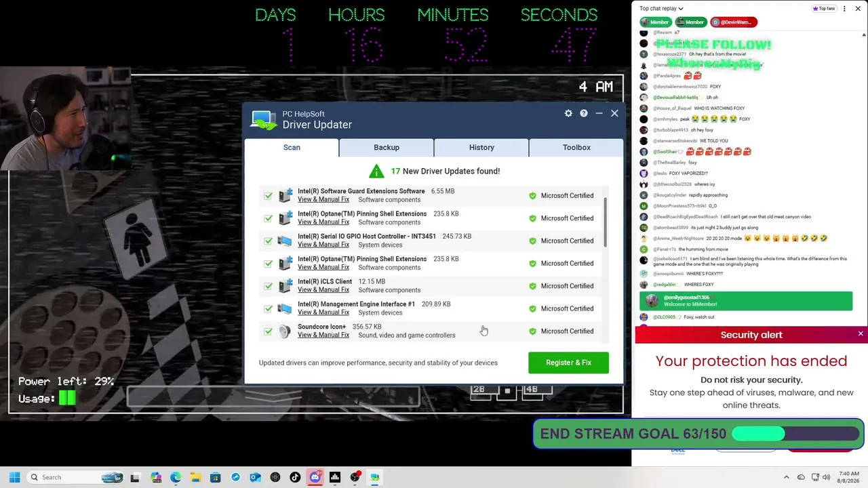This screenshot has height=488, width=868.
Task: Click the '17 New Driver Updates found!' heading
Action: [445, 171]
